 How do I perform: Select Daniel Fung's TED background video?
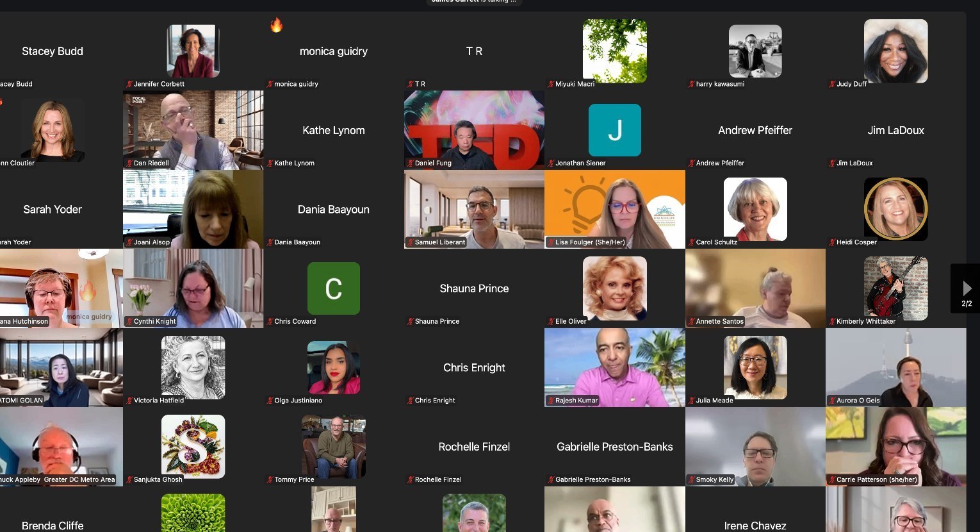(474, 130)
